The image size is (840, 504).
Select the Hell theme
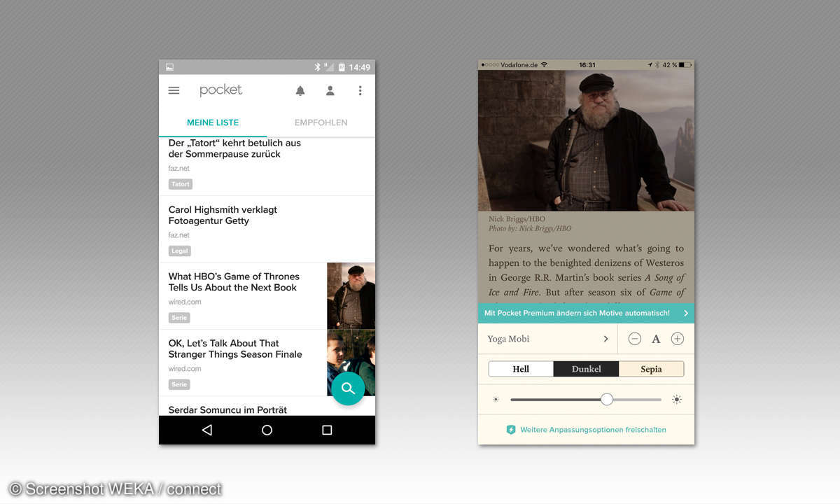point(521,369)
